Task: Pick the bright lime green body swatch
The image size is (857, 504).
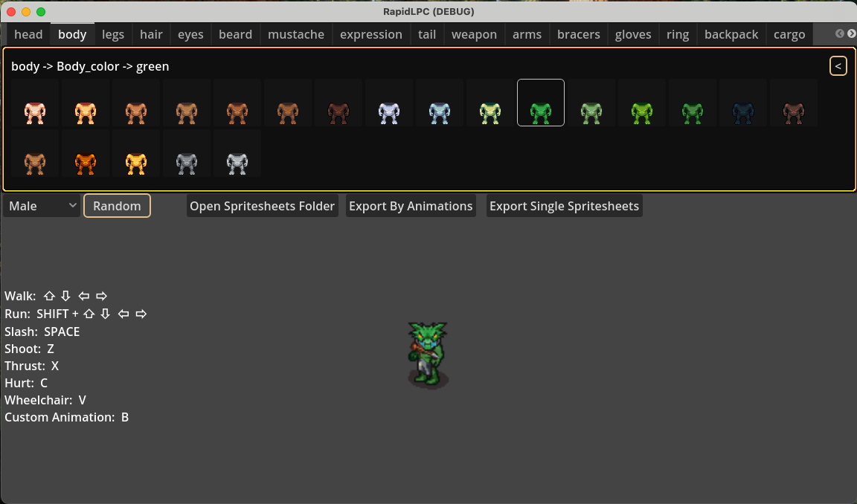Action: (642, 103)
